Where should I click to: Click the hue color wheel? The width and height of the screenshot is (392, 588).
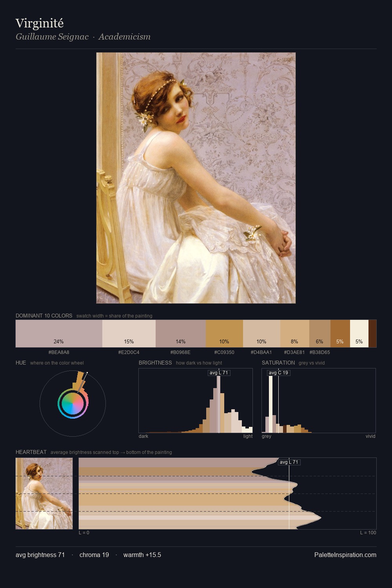coord(73,404)
